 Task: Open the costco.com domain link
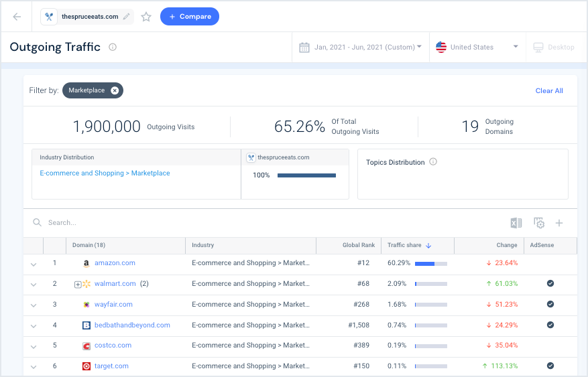coord(113,345)
